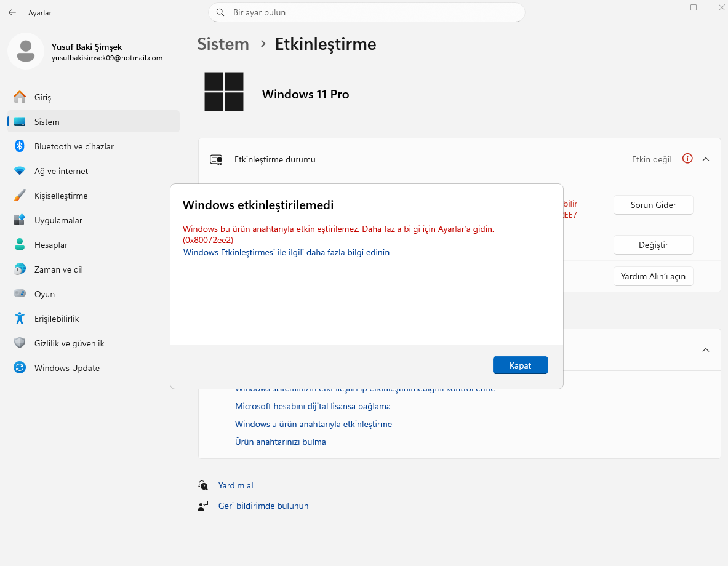Click the feedback person icon
This screenshot has height=566, width=728.
click(x=203, y=506)
